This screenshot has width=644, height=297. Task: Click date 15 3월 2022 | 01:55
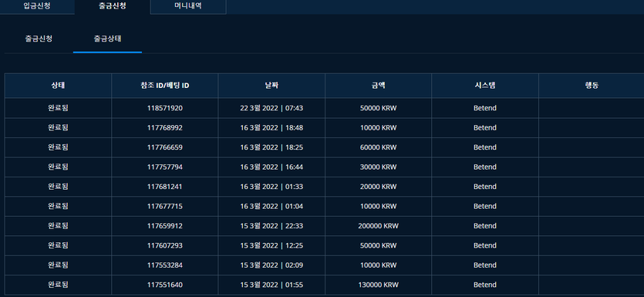pos(271,285)
